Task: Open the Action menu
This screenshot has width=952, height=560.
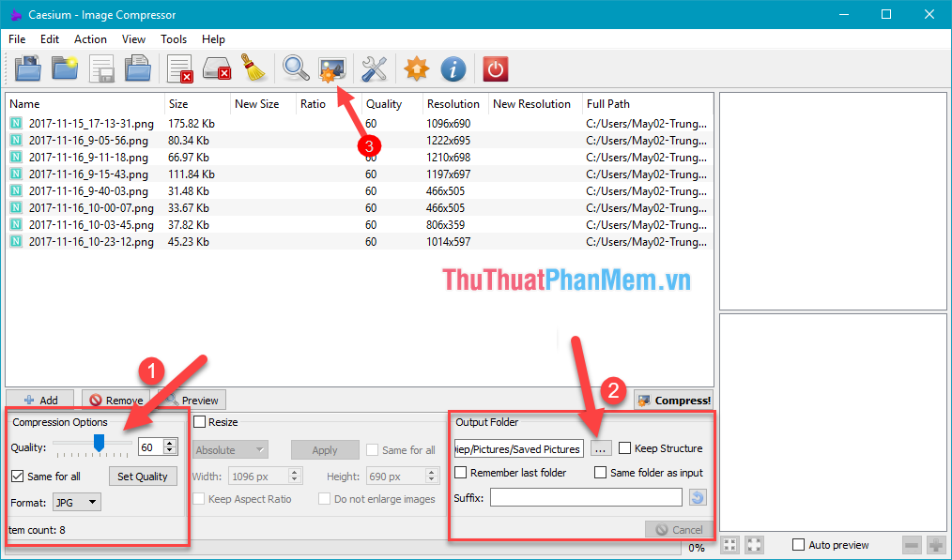Action: [x=90, y=39]
